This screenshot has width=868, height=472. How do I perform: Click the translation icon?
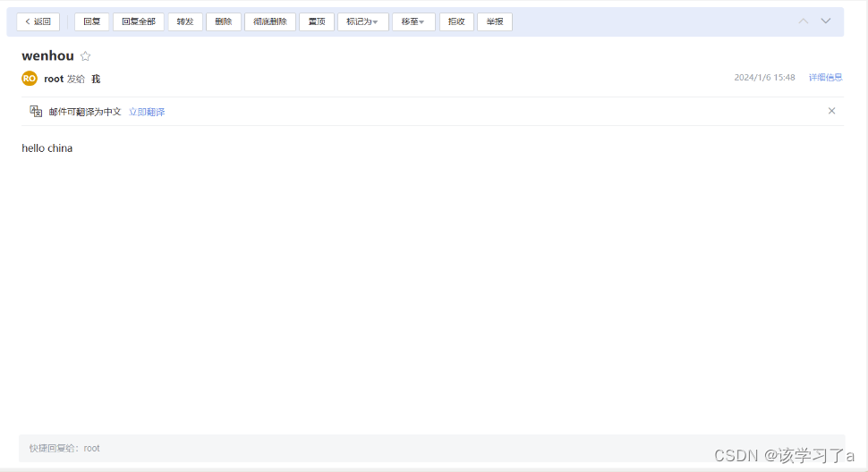point(36,111)
